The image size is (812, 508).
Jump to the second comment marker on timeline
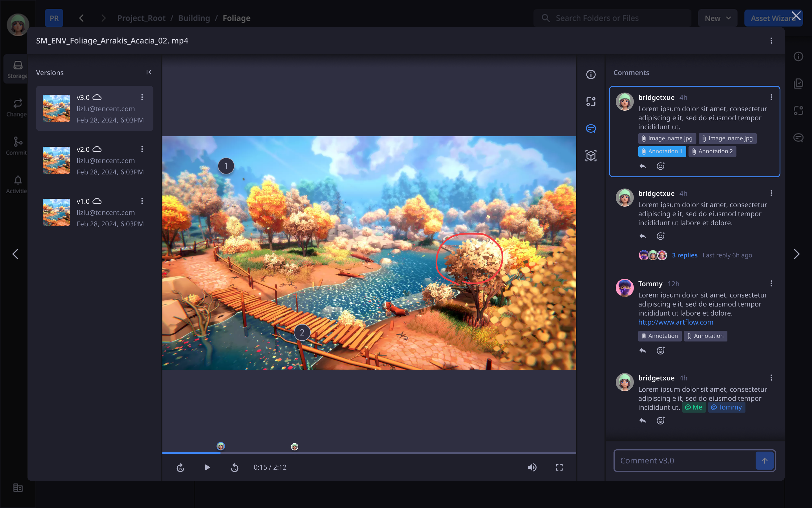click(294, 446)
